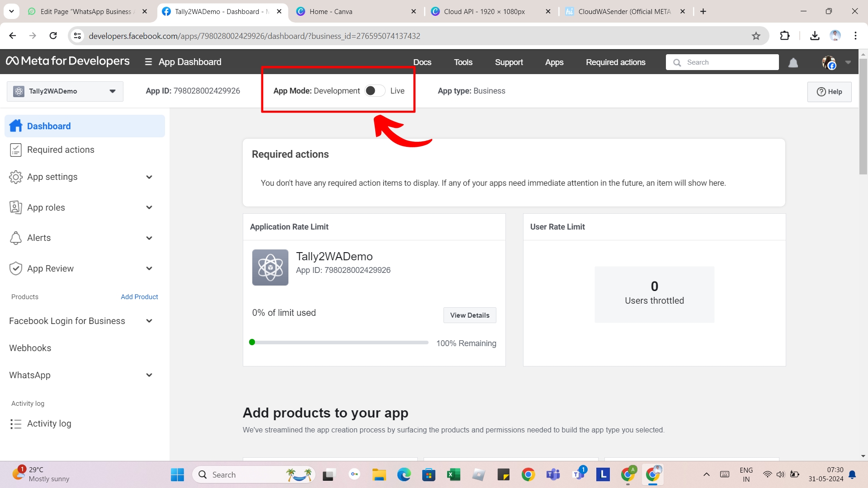
Task: Switch to the CloudWASender tab
Action: coord(626,11)
